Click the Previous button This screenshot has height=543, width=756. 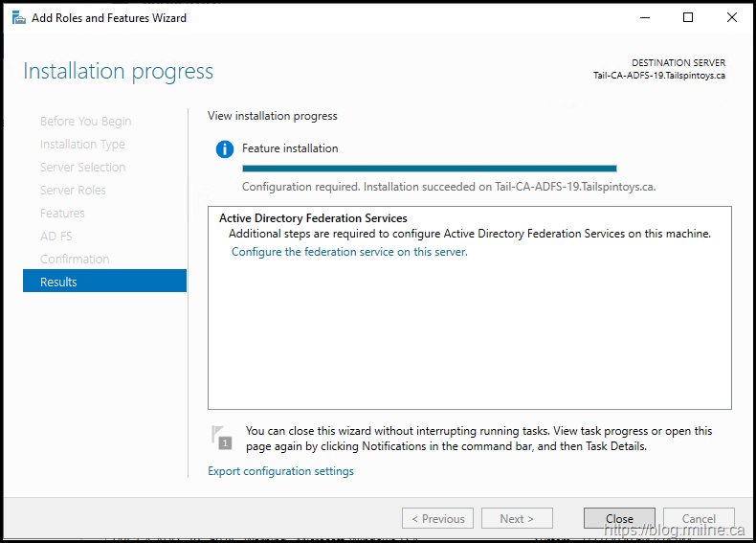point(437,519)
